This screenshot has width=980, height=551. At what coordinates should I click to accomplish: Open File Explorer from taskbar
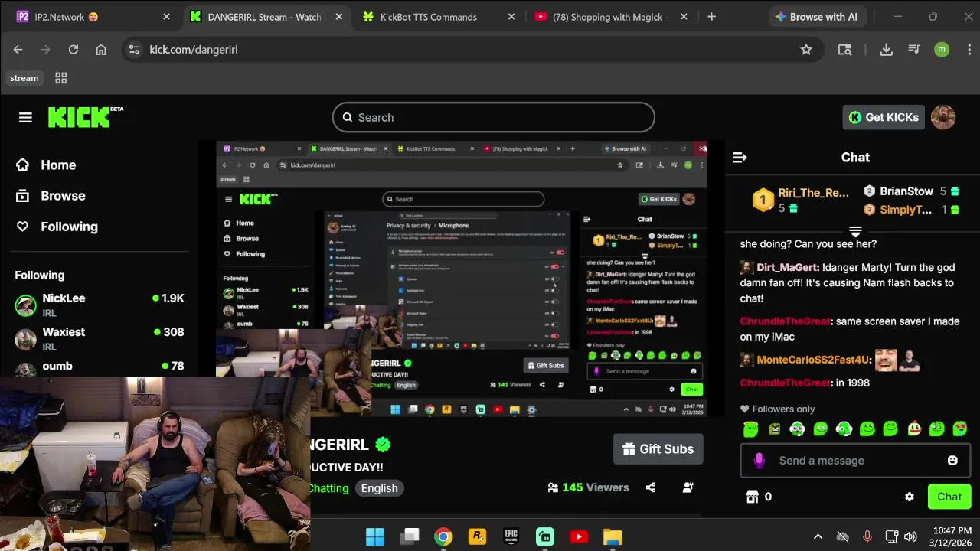click(612, 536)
